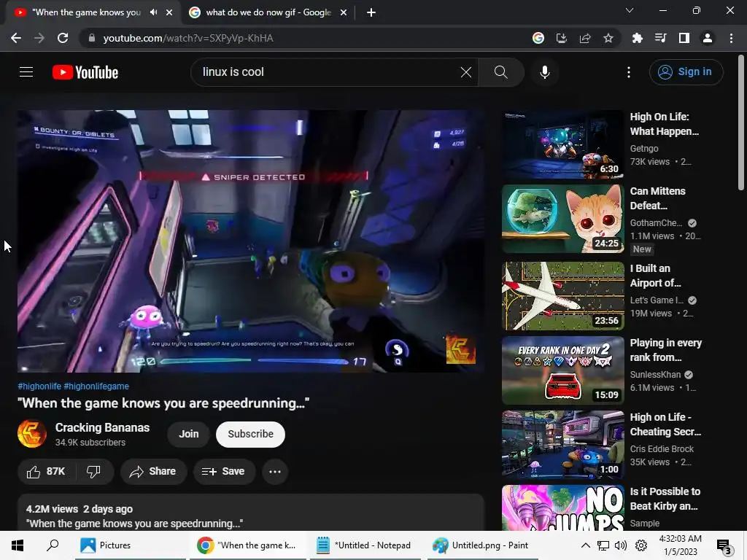Open Chrome three-dot menu

click(x=731, y=38)
